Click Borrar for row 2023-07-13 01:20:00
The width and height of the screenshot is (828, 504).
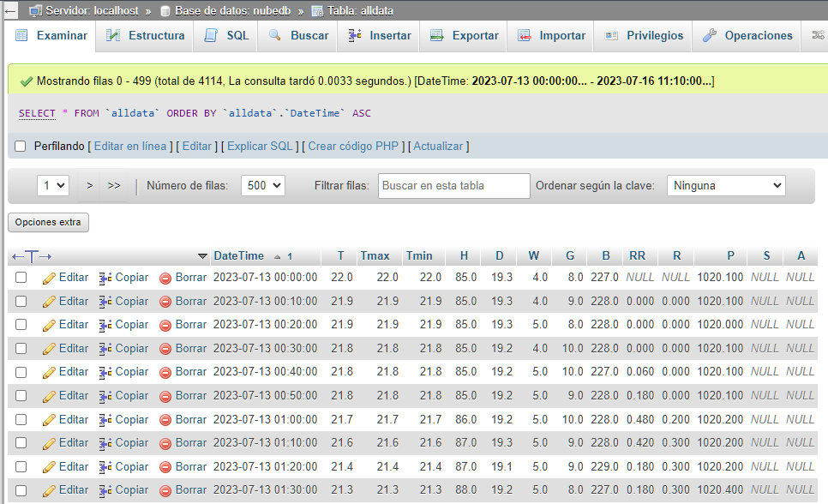click(x=191, y=467)
